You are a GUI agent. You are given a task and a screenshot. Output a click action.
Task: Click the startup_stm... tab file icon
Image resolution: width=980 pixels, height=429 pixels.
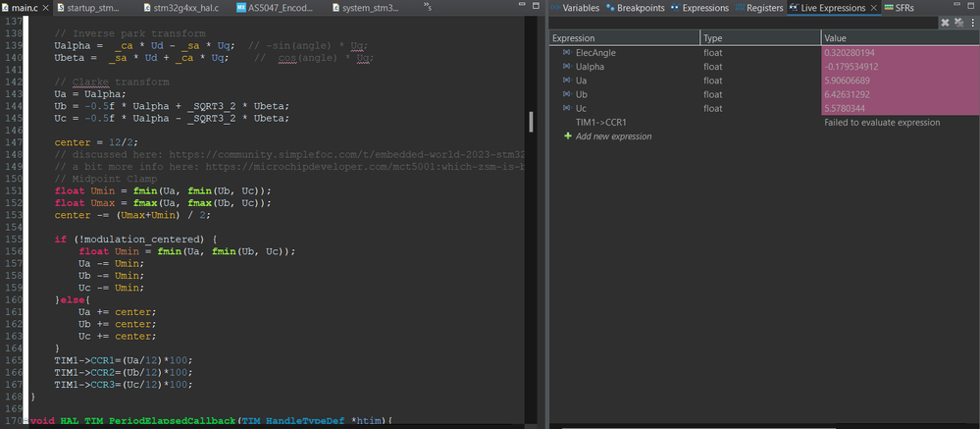click(x=61, y=8)
